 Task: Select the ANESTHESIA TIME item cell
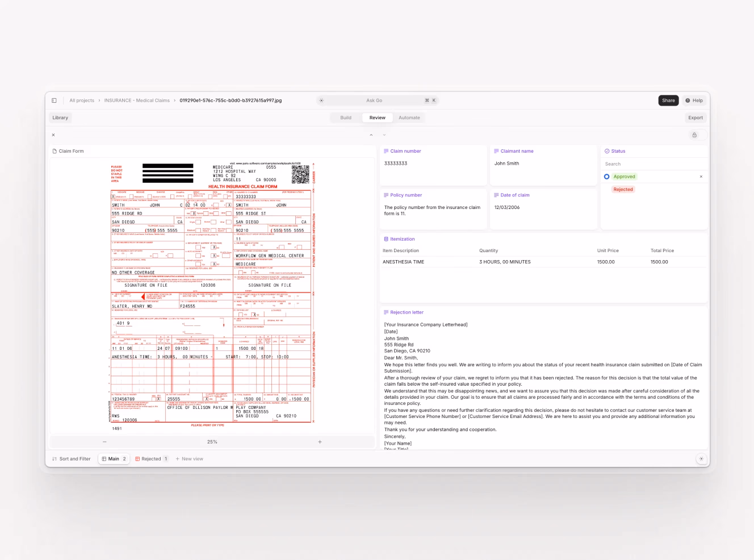coord(403,262)
